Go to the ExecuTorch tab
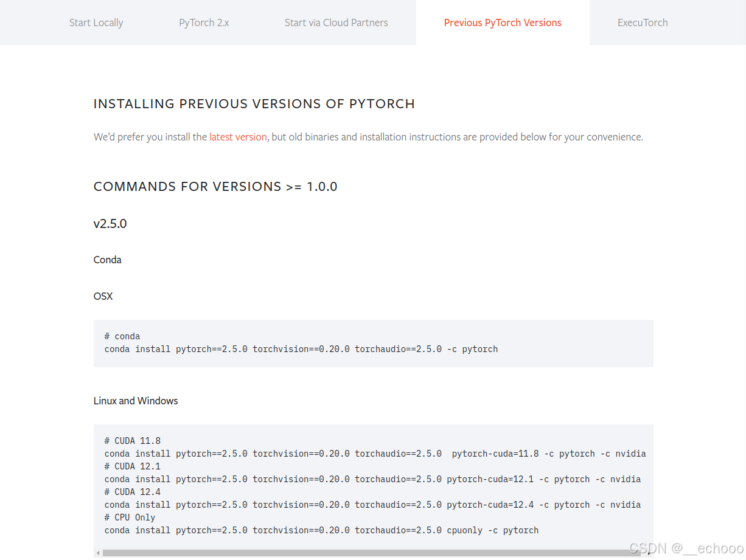 point(643,22)
